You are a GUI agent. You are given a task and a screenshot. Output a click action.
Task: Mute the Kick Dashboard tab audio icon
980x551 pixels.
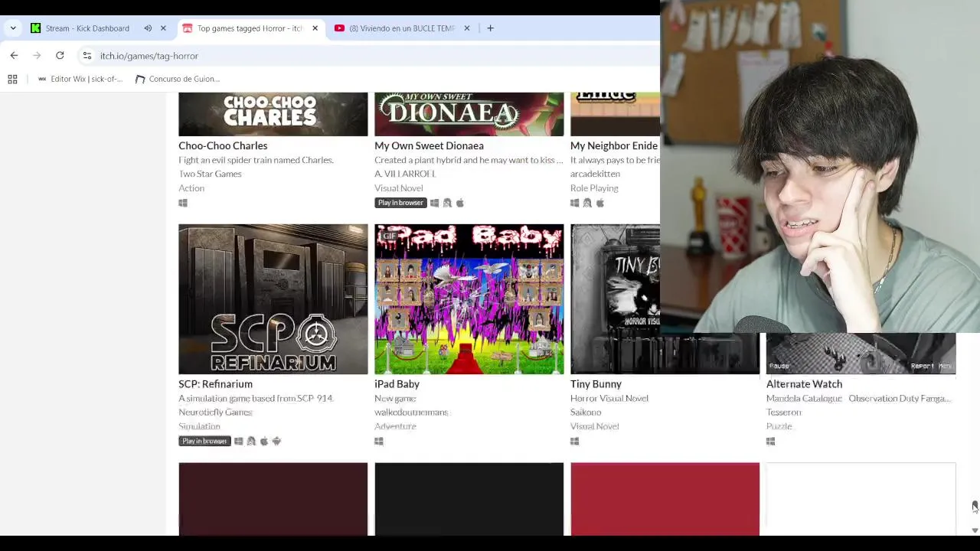[148, 28]
